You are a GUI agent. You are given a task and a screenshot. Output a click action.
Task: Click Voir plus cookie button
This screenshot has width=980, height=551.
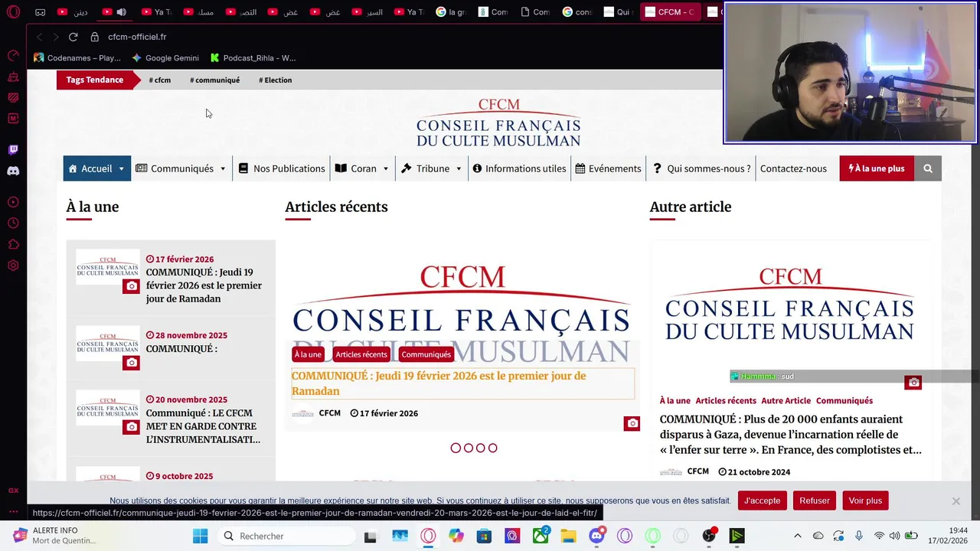click(x=865, y=500)
